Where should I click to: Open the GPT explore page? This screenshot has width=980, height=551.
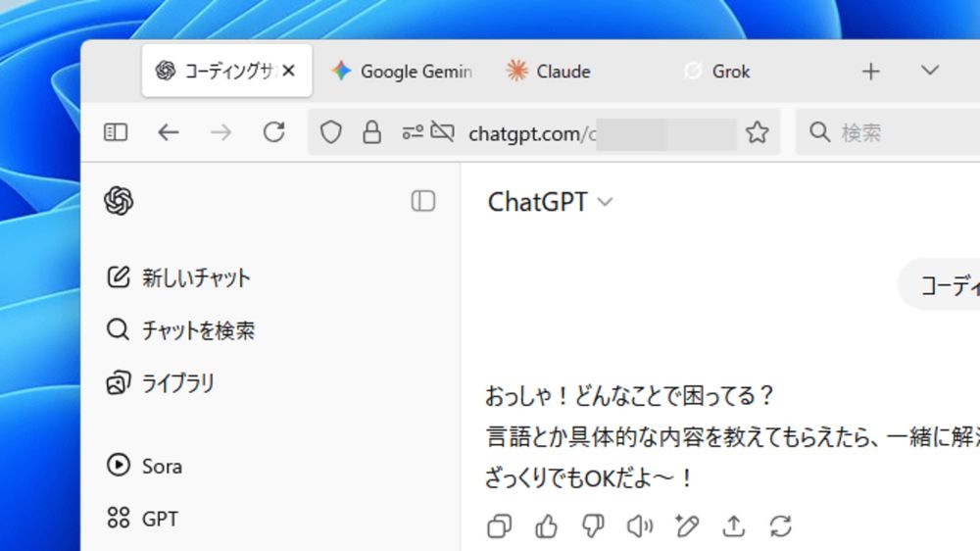pyautogui.click(x=142, y=519)
